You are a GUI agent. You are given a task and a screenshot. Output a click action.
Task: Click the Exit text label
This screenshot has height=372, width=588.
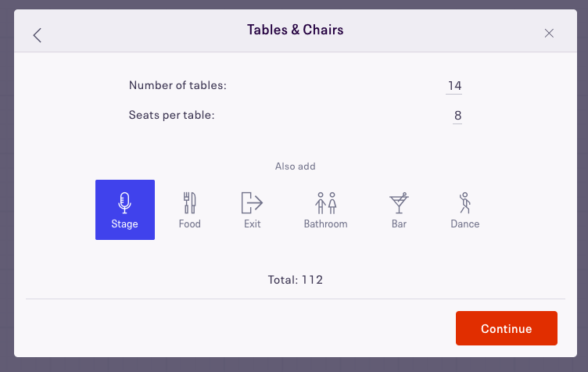click(252, 224)
